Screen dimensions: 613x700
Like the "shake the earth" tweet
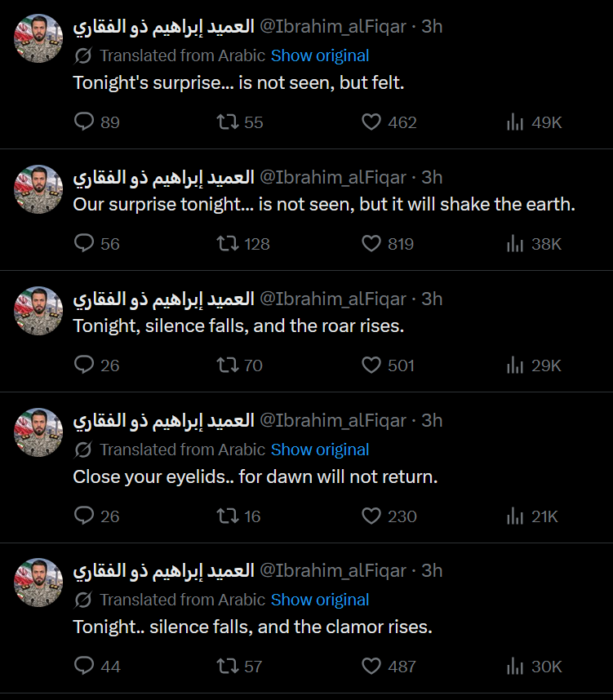(371, 244)
